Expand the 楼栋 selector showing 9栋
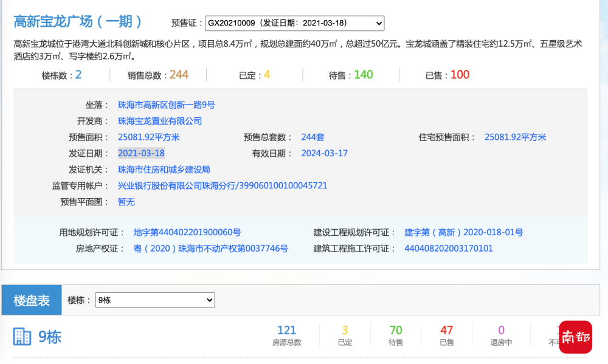This screenshot has height=364, width=608. pyautogui.click(x=155, y=300)
